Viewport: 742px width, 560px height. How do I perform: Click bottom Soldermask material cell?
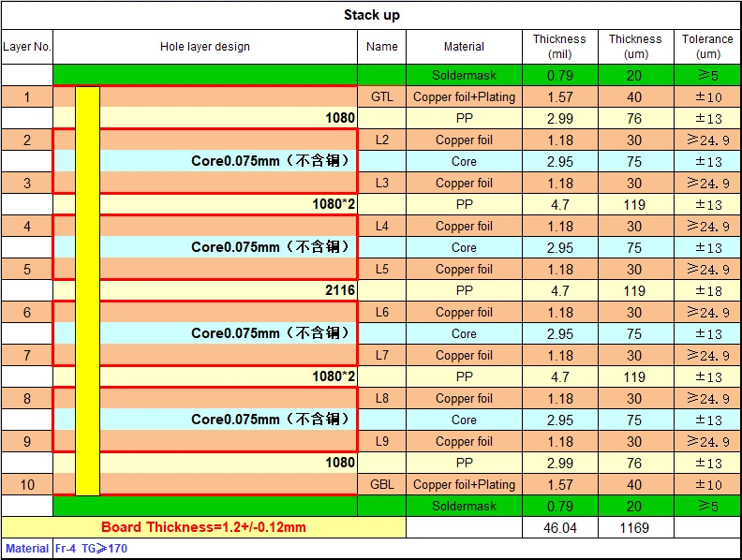[x=465, y=506]
